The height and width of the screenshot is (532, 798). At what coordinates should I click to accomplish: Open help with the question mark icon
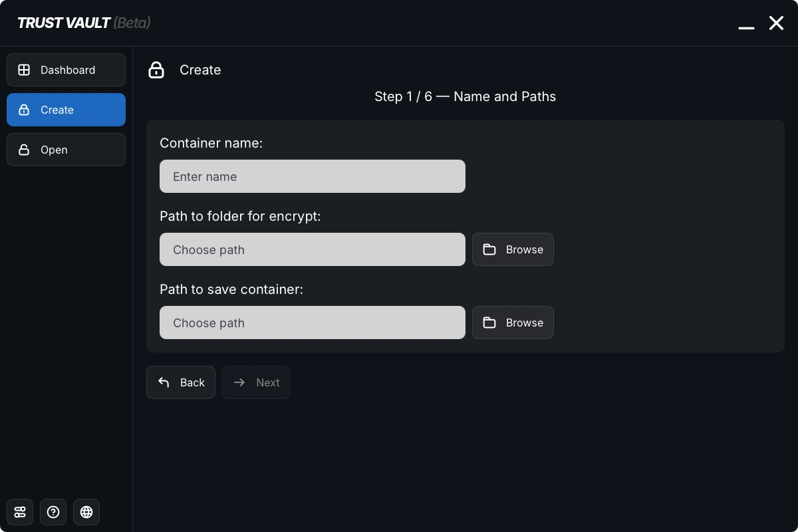click(x=53, y=512)
